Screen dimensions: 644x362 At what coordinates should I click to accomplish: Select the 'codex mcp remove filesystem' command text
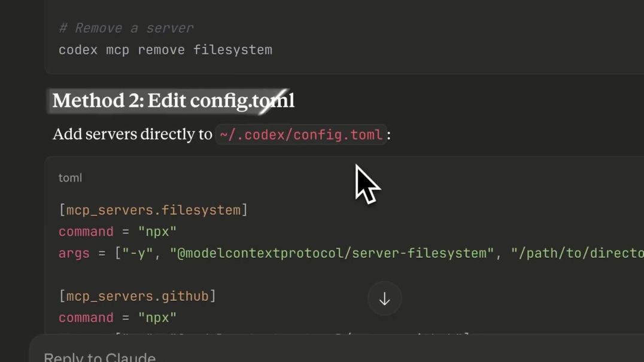pos(166,50)
